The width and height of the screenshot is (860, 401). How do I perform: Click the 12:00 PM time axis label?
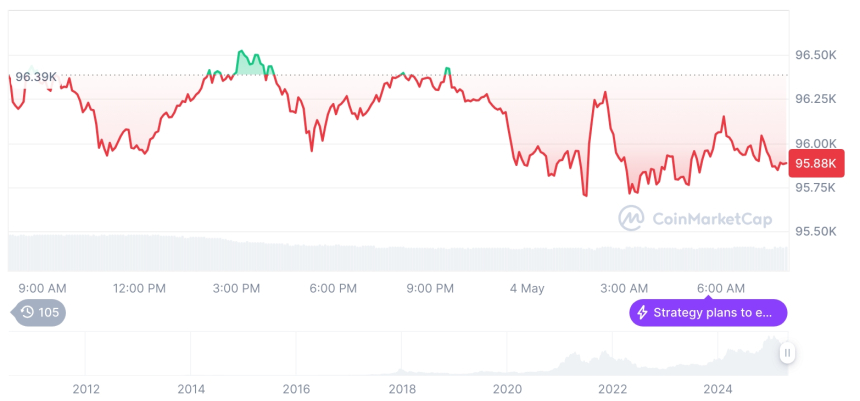coord(139,288)
